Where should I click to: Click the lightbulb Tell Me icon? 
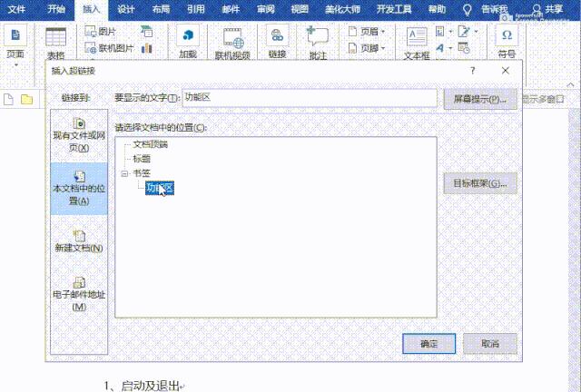(468, 10)
